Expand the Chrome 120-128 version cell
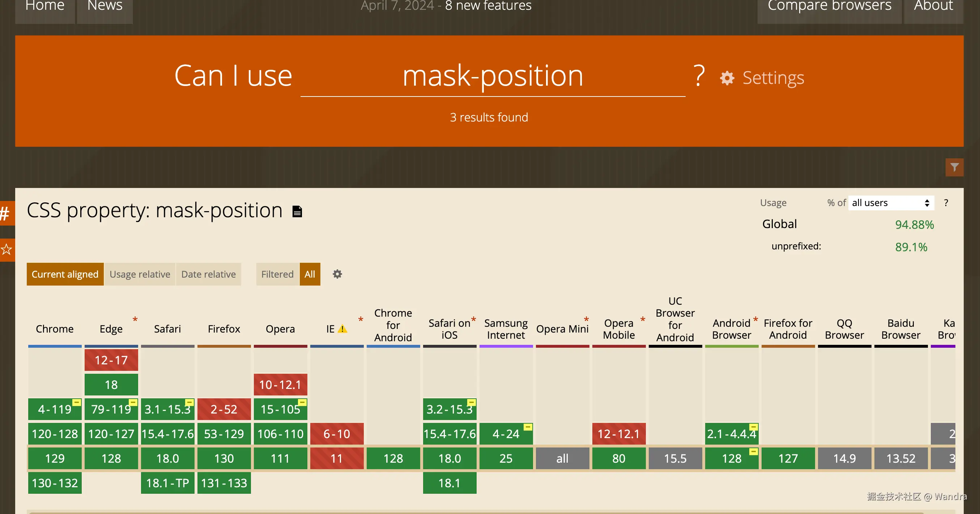This screenshot has height=514, width=980. coord(55,434)
